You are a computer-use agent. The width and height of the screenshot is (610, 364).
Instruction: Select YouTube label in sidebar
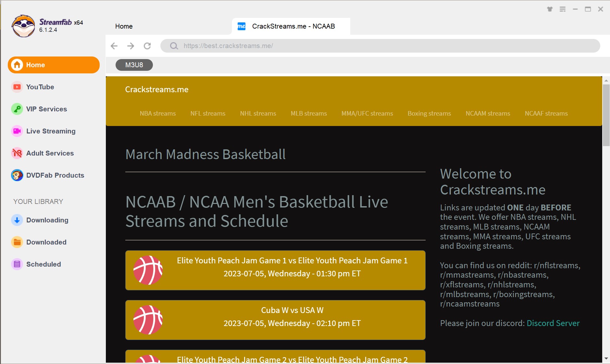(40, 87)
